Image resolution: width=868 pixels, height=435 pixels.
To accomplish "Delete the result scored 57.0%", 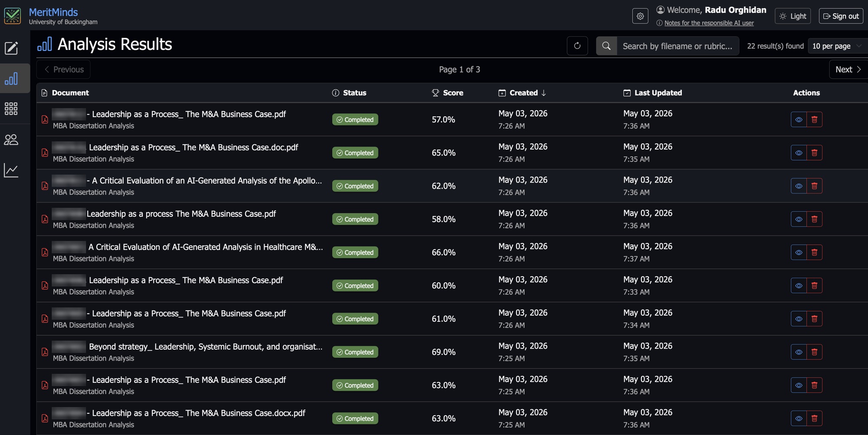I will pyautogui.click(x=814, y=120).
